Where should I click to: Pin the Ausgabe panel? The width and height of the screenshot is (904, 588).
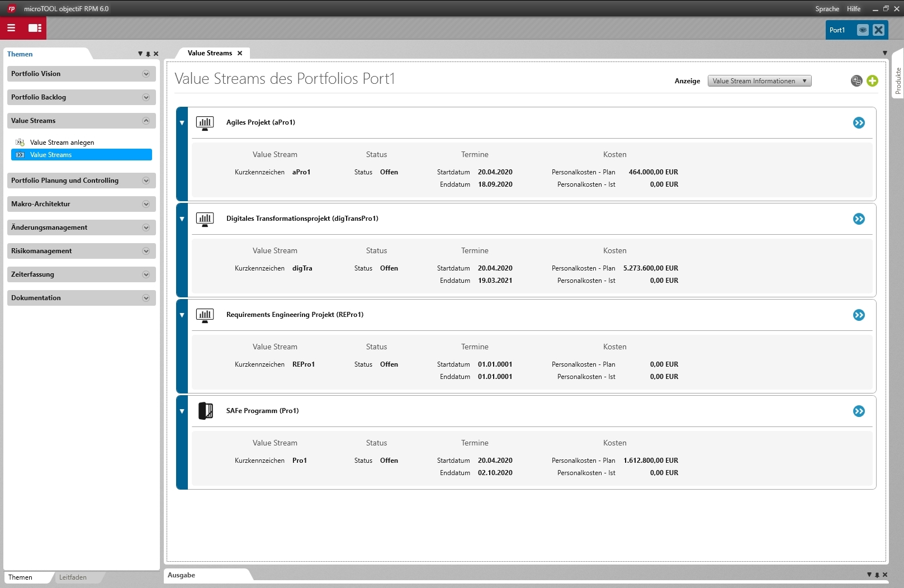point(877,575)
